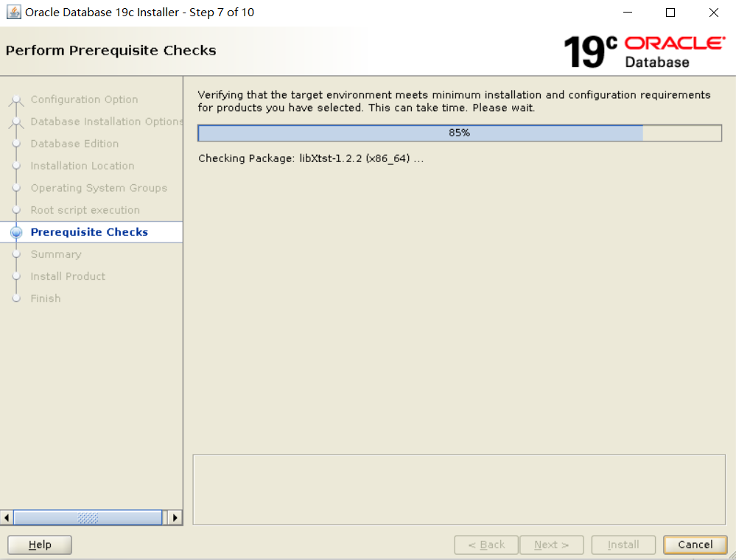Close the Oracle installer window
Viewport: 736px width, 560px height.
(x=713, y=13)
